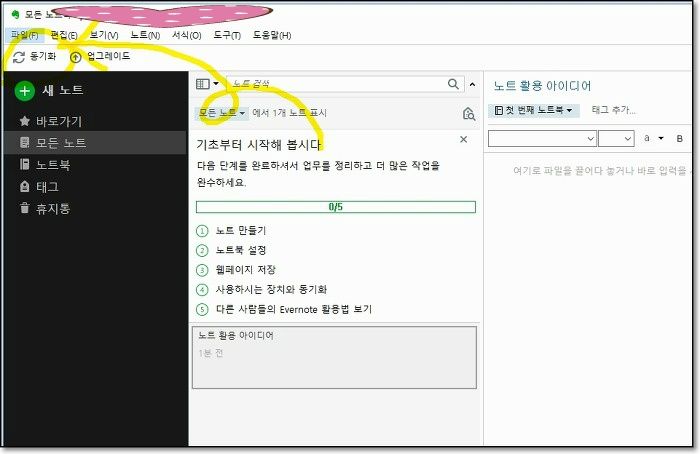Click the bold B formatting icon
The image size is (700, 454).
pyautogui.click(x=679, y=138)
